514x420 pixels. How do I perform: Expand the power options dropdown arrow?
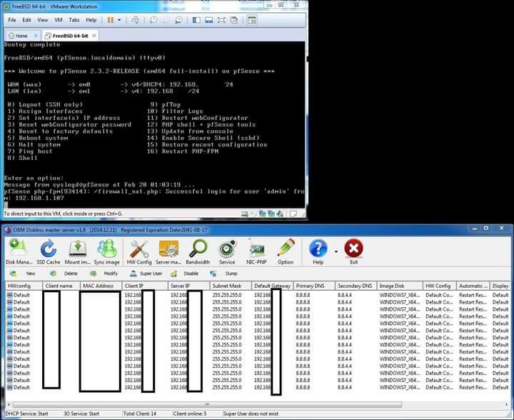[x=119, y=20]
